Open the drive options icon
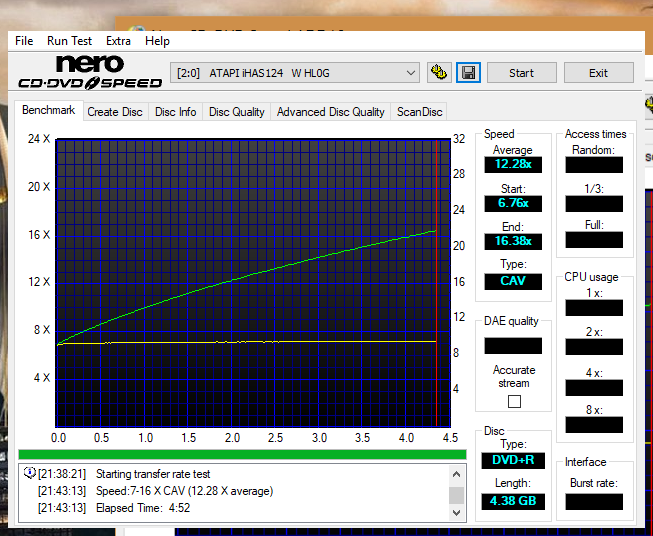This screenshot has width=653, height=536. click(x=439, y=73)
